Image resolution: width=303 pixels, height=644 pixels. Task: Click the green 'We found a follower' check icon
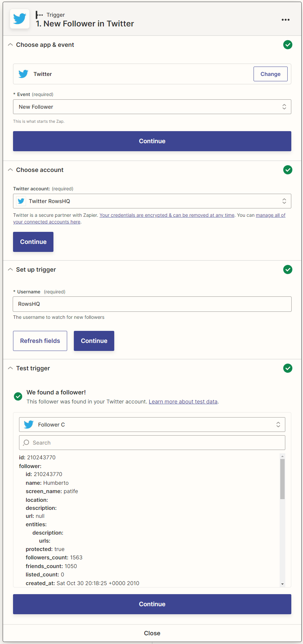click(18, 396)
